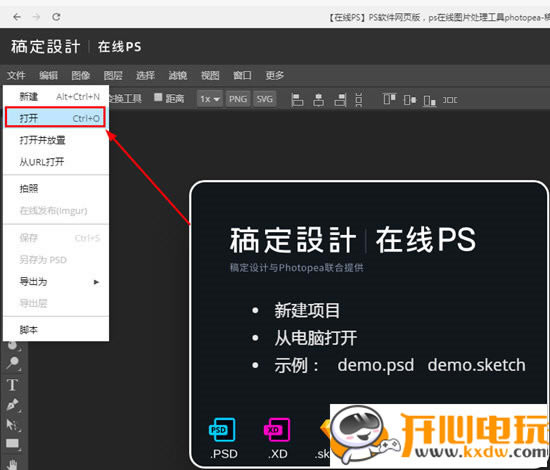Choose 脚本 menu entry
Image resolution: width=550 pixels, height=470 pixels.
56,330
